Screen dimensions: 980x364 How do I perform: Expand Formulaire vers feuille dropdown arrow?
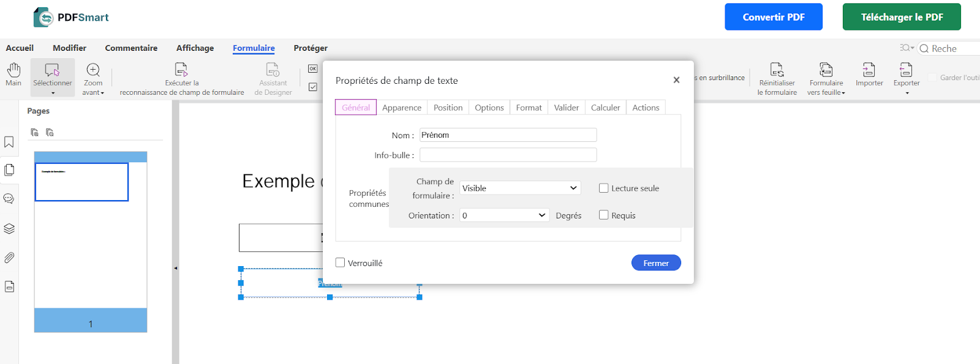click(843, 93)
